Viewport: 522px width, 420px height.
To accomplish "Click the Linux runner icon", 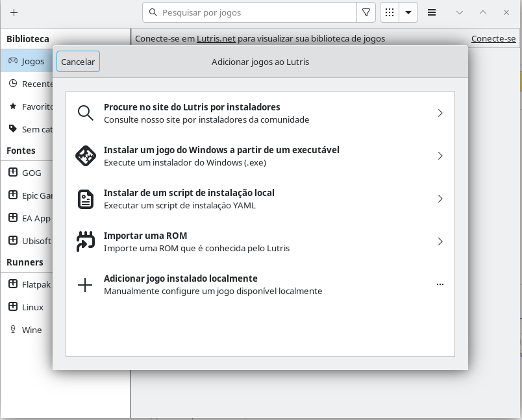I will click(13, 306).
